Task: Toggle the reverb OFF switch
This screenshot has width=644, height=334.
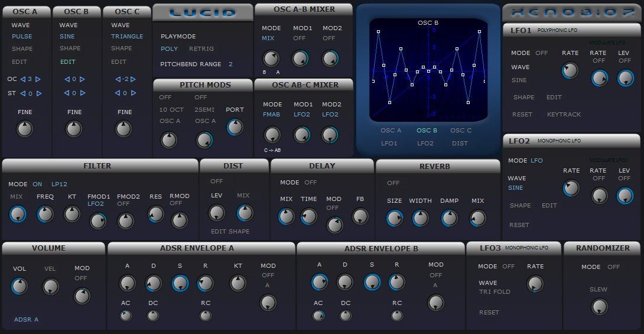Action: pyautogui.click(x=393, y=183)
